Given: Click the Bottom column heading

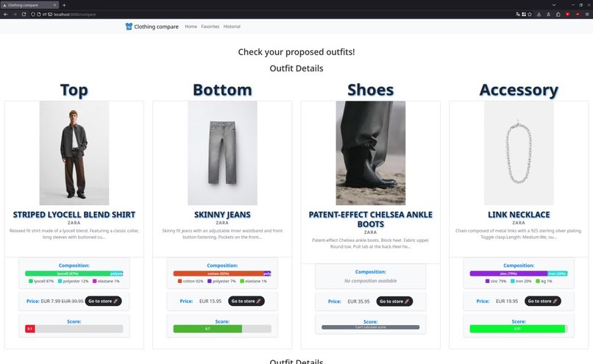Looking at the screenshot, I should (222, 90).
